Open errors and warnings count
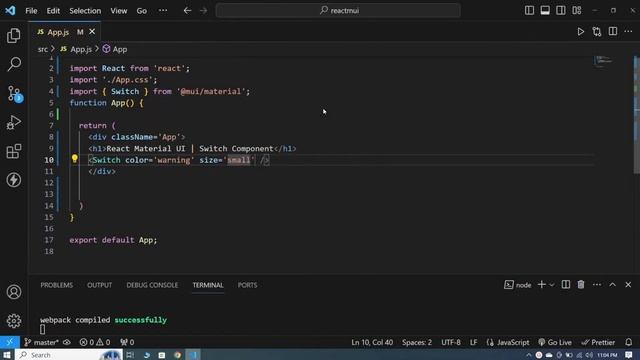The height and width of the screenshot is (360, 640). [95, 342]
